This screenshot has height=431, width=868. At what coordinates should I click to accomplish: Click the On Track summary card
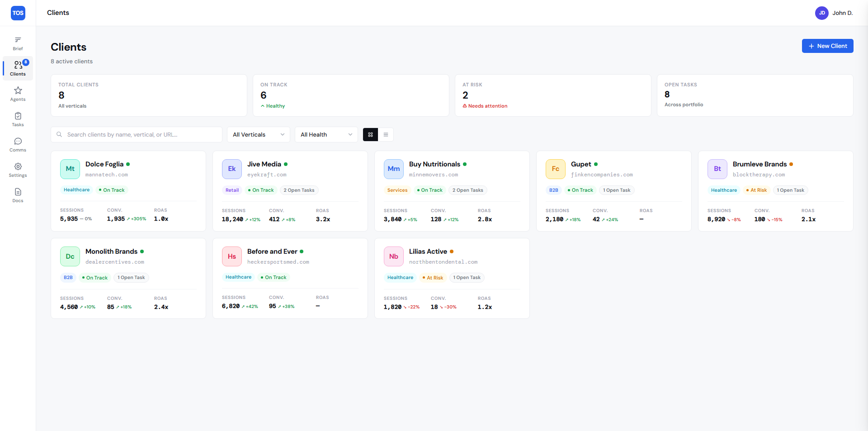[x=351, y=95]
